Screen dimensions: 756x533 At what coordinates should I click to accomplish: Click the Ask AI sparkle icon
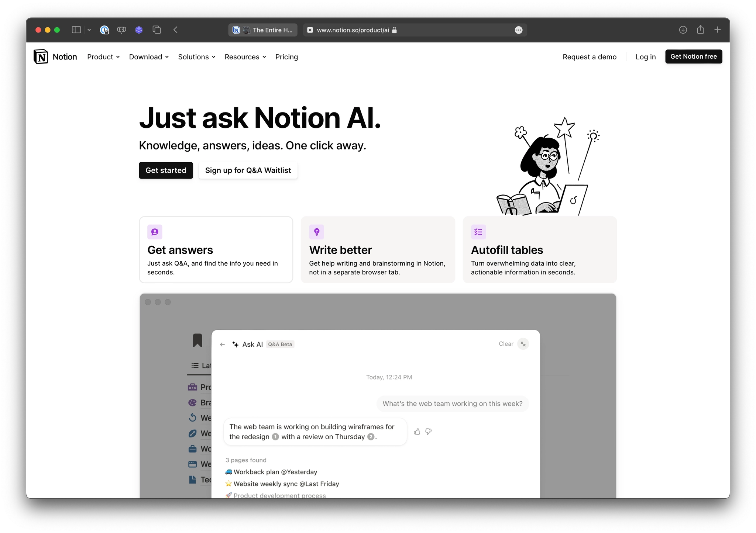pos(235,344)
